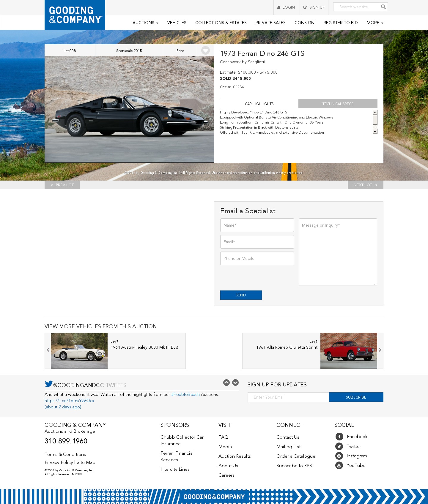Screen dimensions: 428x504
Task: Click the YouTube social icon
Action: coord(339,465)
